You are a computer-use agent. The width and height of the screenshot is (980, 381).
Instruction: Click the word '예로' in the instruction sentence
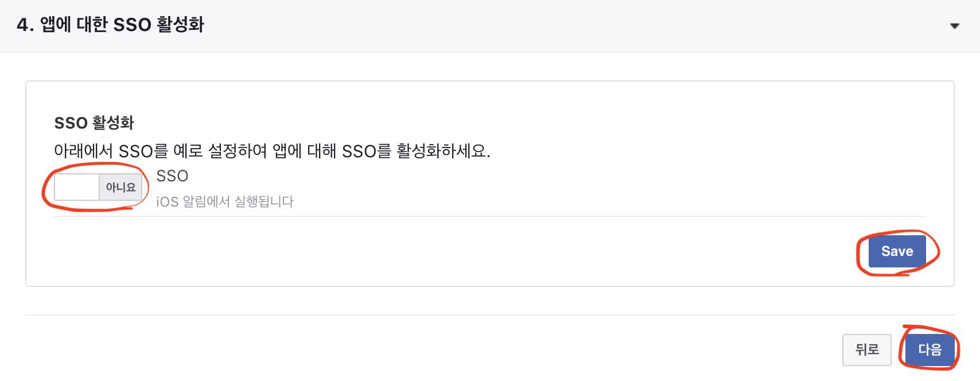[188, 151]
